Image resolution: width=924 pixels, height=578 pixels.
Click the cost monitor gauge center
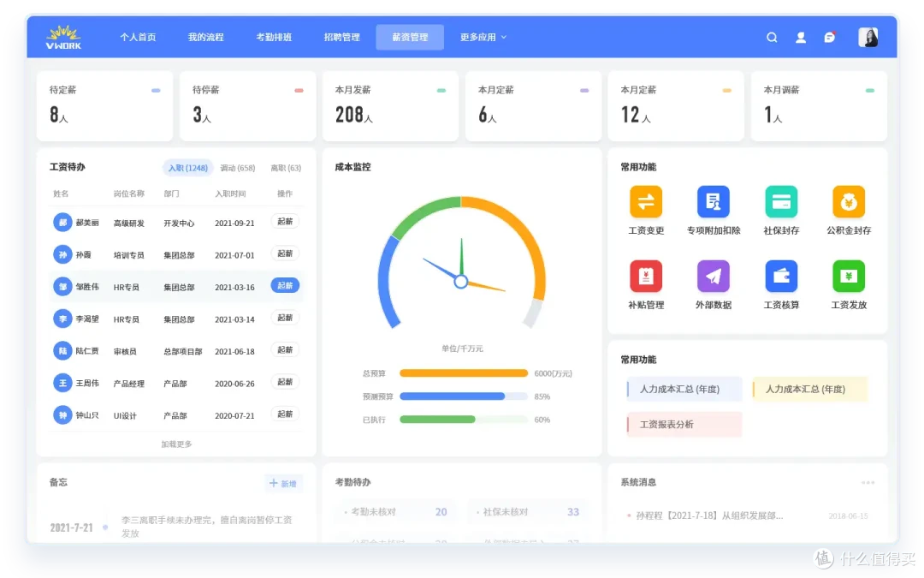461,282
